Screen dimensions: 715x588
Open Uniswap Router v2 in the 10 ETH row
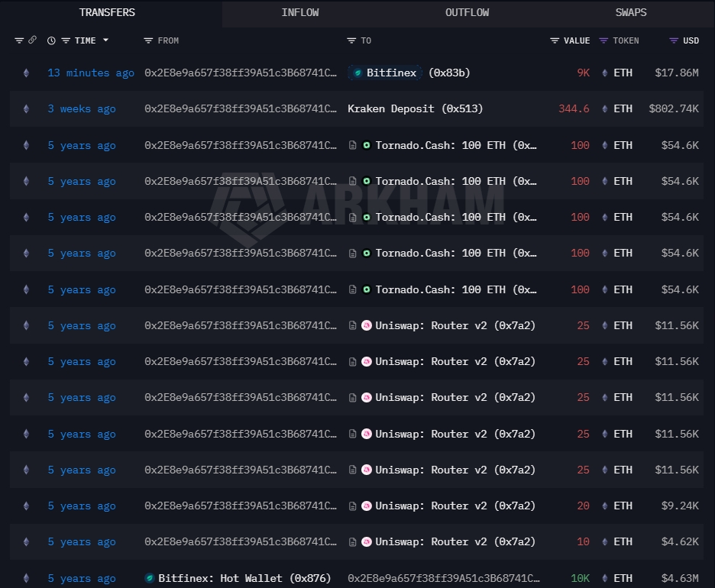[455, 542]
